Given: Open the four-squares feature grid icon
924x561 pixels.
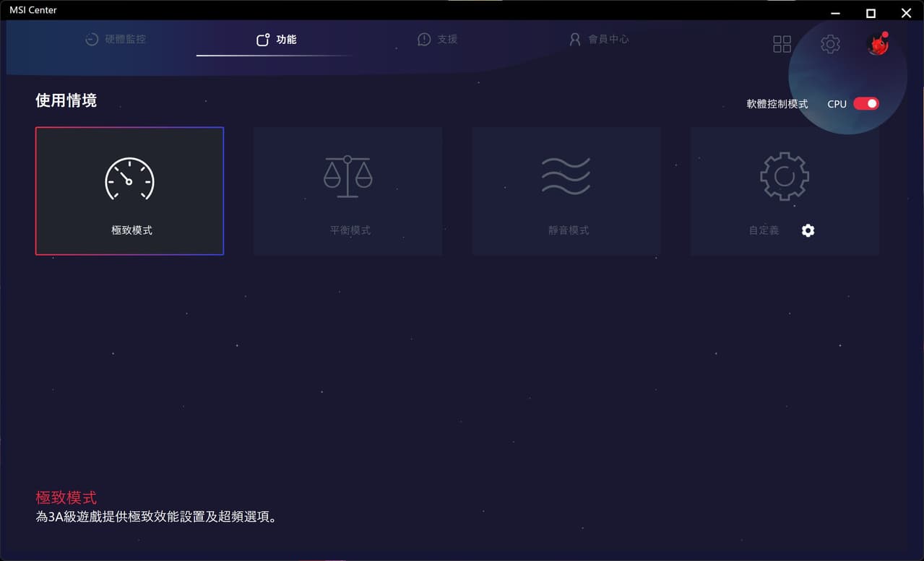Looking at the screenshot, I should pyautogui.click(x=782, y=44).
